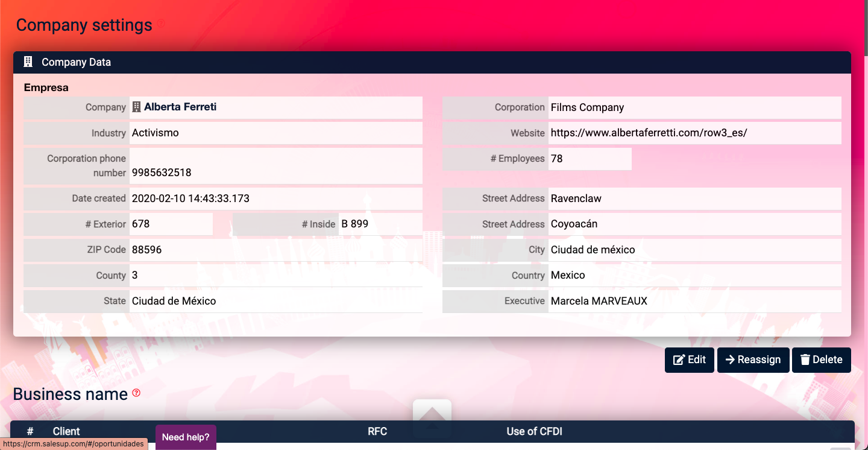Viewport: 868px width, 450px height.
Task: Click the crm.salesup.com status bar URL
Action: [74, 444]
